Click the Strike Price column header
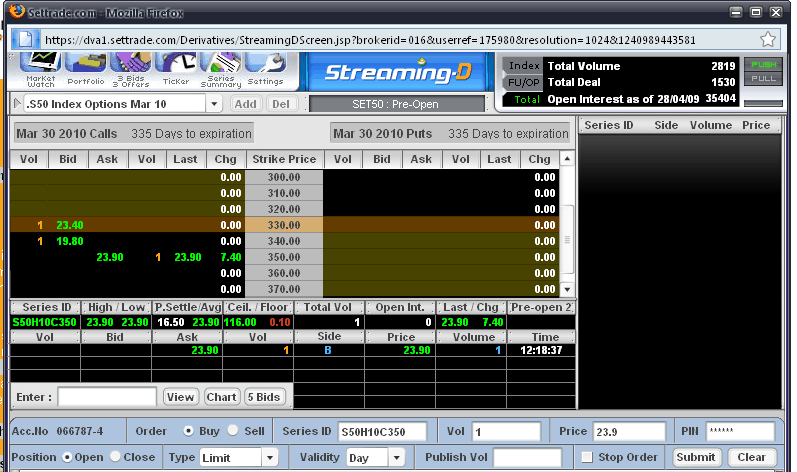 pos(284,159)
